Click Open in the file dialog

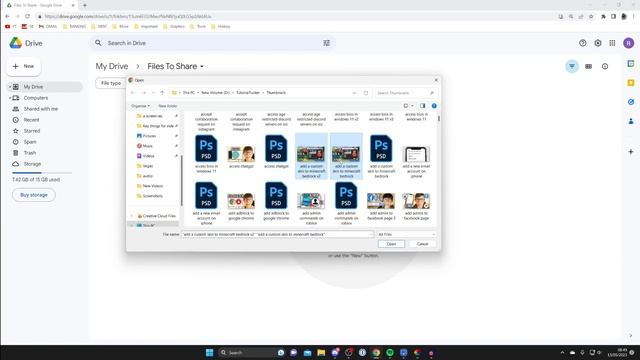(x=391, y=244)
